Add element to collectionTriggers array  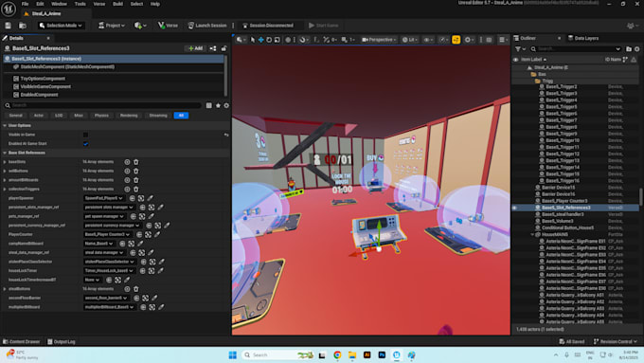(127, 190)
